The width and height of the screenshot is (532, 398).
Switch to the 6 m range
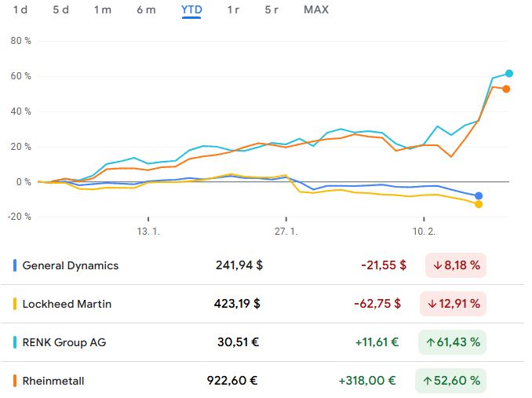[146, 9]
